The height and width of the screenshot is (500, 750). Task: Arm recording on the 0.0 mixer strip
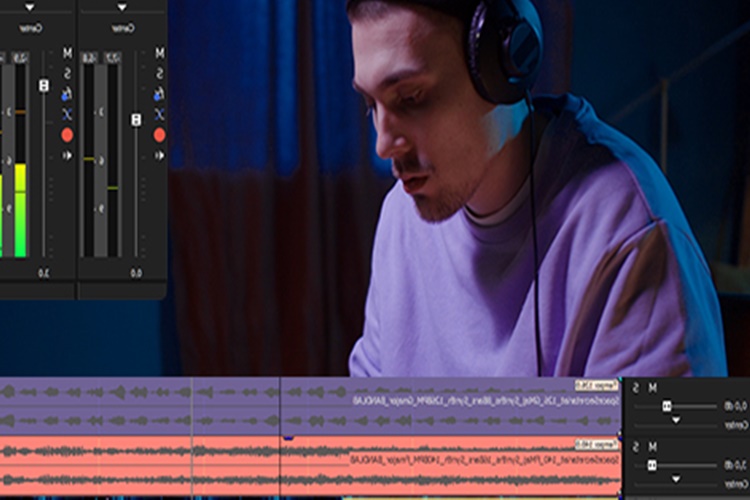coord(159,135)
